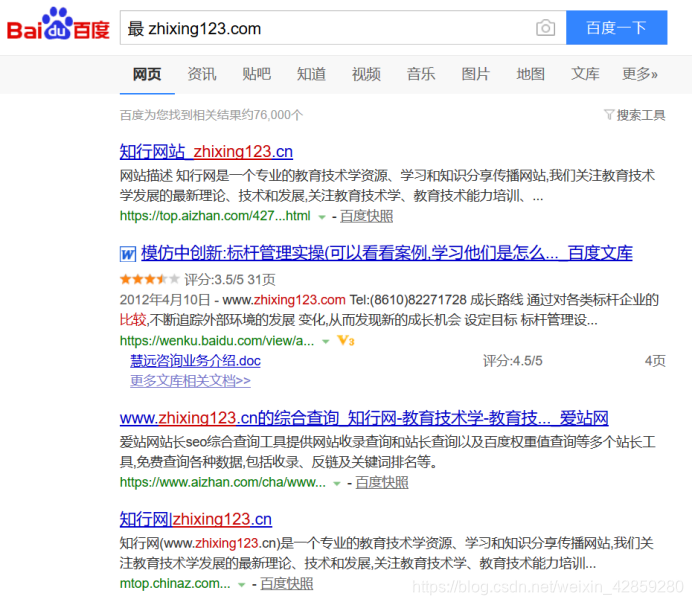This screenshot has height=605, width=693.
Task: Open 百度快照 for www.aizhan.com/cha result
Action: 382,483
